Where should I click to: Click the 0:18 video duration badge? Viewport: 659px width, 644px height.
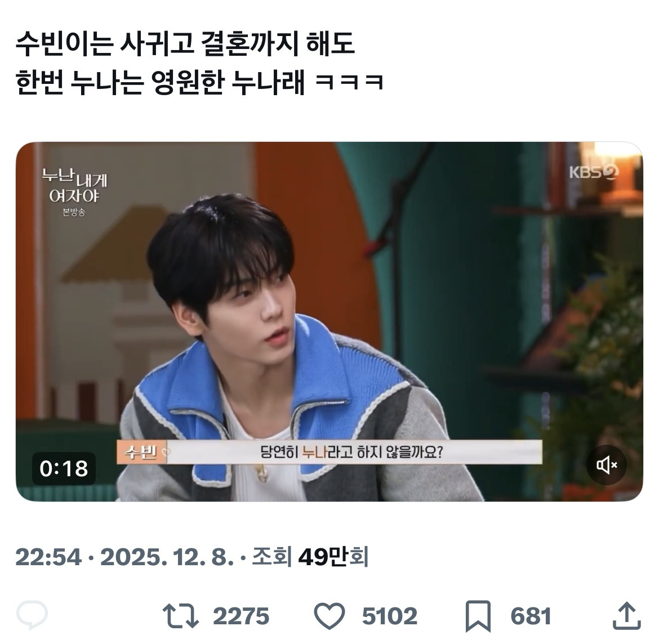pyautogui.click(x=64, y=468)
